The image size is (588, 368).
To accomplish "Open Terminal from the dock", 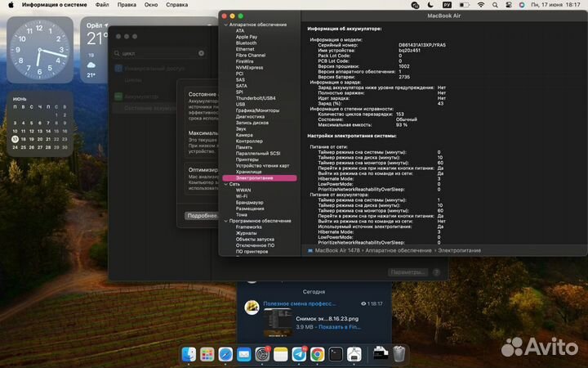I will click(336, 354).
